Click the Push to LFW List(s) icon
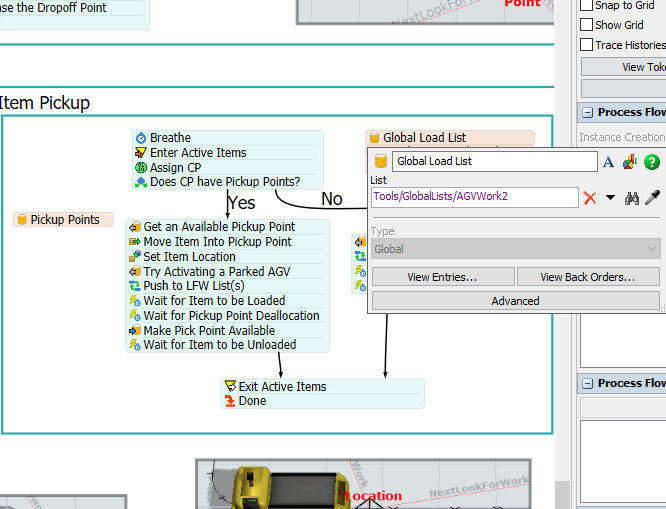666x509 pixels. 135,286
